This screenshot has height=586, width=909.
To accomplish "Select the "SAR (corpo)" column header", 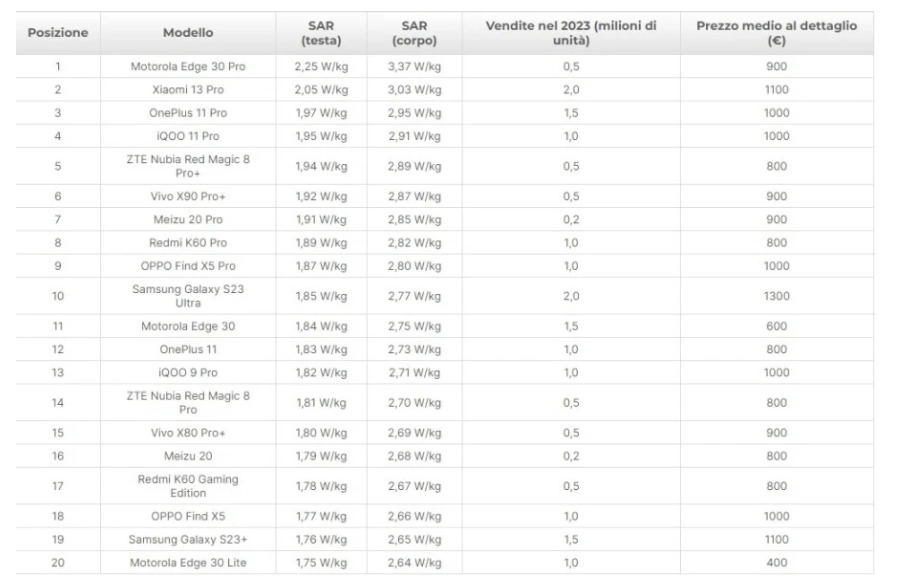I will point(414,33).
